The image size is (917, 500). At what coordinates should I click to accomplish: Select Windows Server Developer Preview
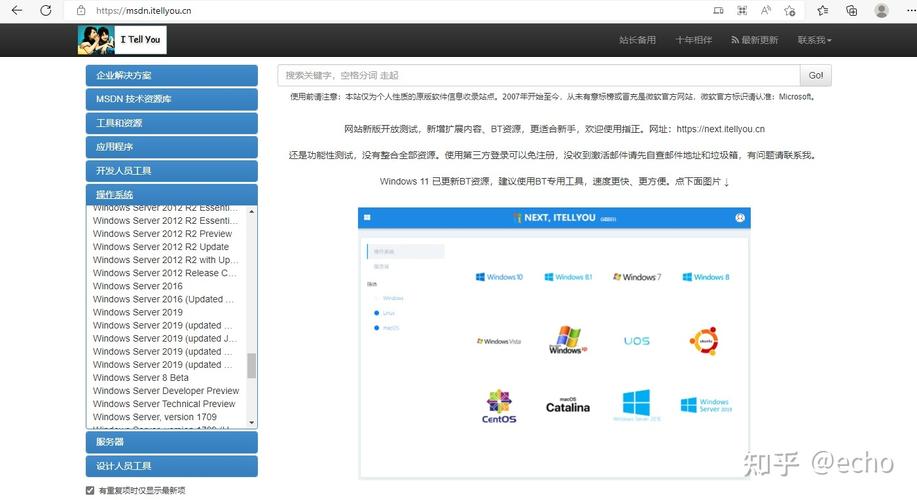click(x=166, y=391)
